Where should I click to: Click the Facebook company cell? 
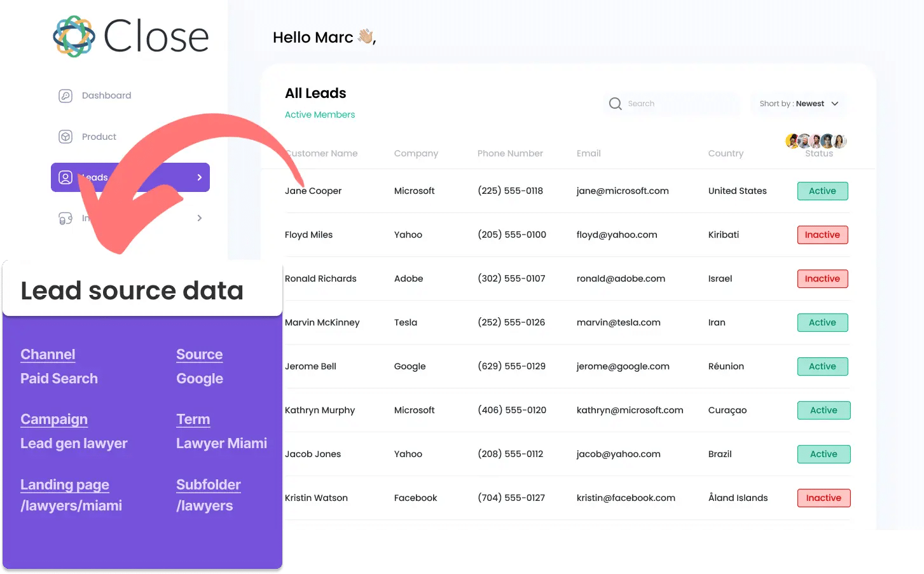[415, 498]
